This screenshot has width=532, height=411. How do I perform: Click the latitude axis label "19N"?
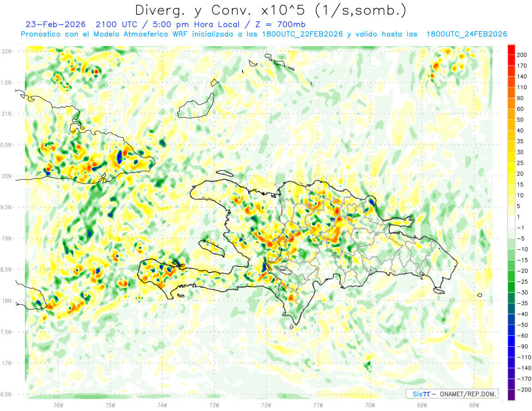(6, 239)
